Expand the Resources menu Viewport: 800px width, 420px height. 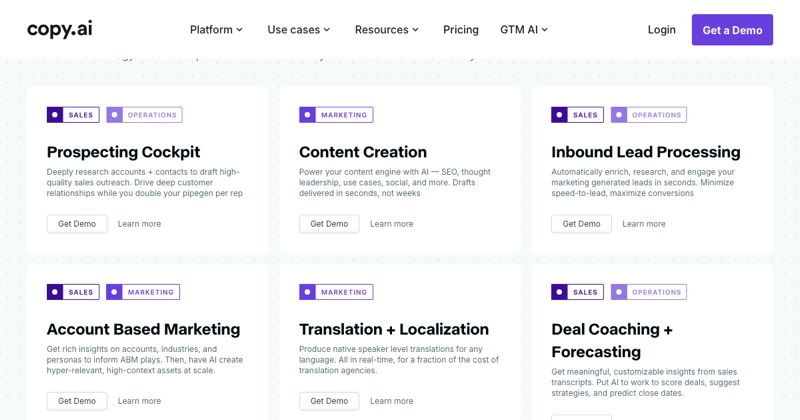tap(387, 30)
